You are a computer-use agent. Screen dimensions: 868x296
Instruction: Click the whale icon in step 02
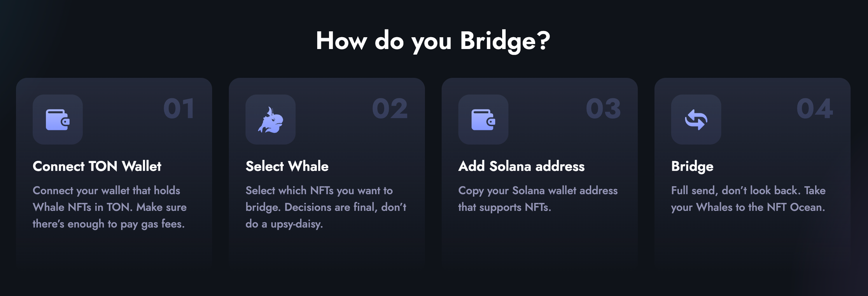[270, 120]
